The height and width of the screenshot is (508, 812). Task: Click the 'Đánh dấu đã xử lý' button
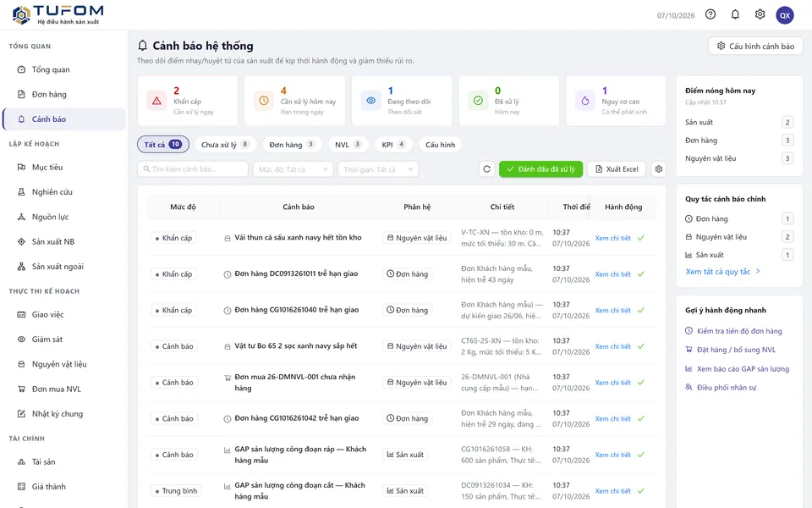(540, 169)
